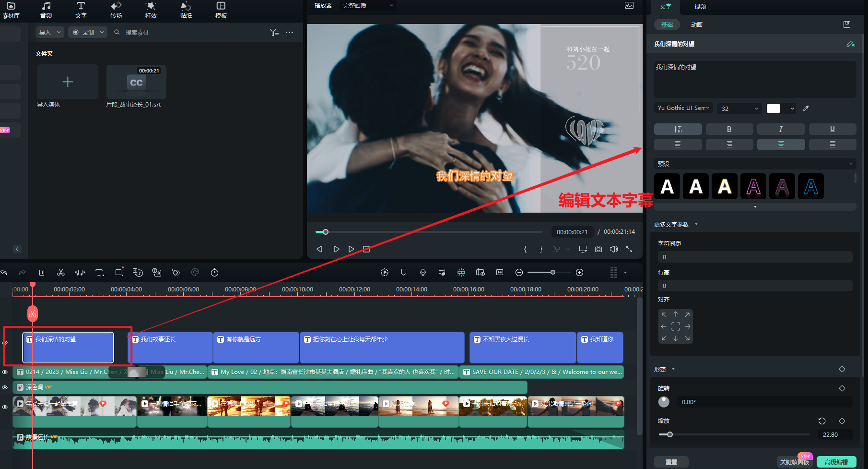Click the white text color swatch
The height and width of the screenshot is (469, 868).
774,108
